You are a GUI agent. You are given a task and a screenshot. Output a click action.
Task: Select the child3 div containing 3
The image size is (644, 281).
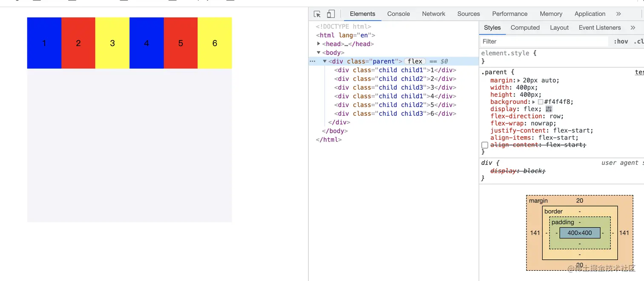[x=395, y=87]
